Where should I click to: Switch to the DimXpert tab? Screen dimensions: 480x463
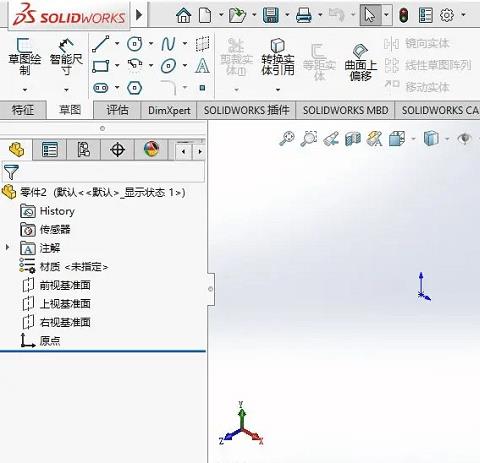(x=169, y=110)
